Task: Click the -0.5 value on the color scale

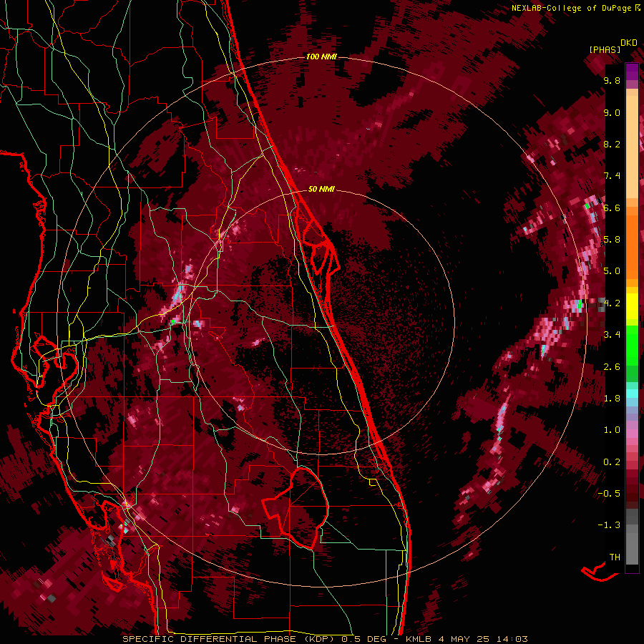Action: pyautogui.click(x=610, y=493)
